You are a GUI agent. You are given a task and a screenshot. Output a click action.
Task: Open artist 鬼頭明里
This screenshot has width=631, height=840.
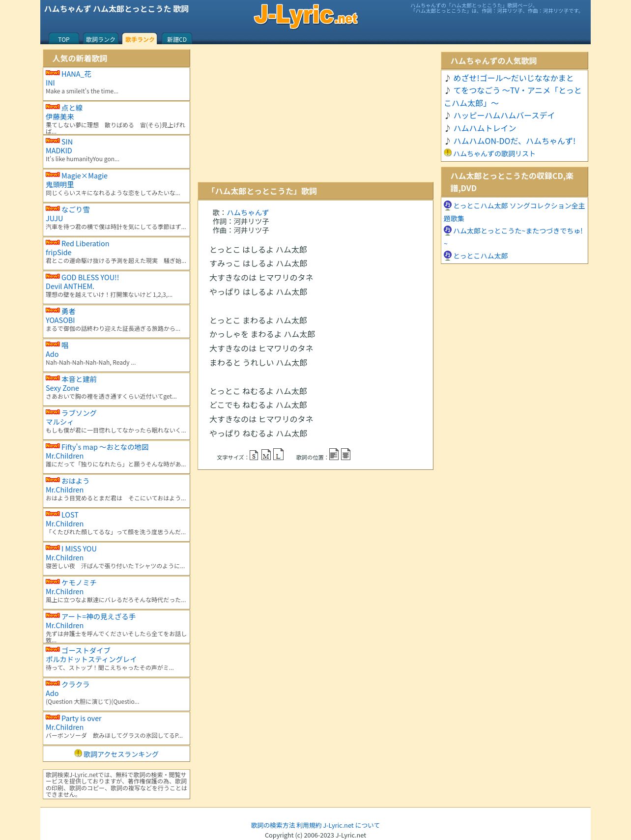60,185
